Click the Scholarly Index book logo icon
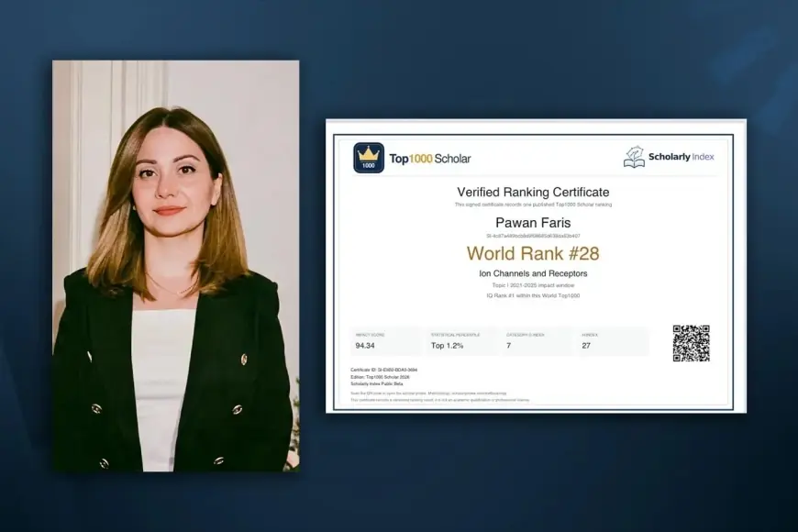Image resolution: width=798 pixels, height=532 pixels. pyautogui.click(x=634, y=157)
